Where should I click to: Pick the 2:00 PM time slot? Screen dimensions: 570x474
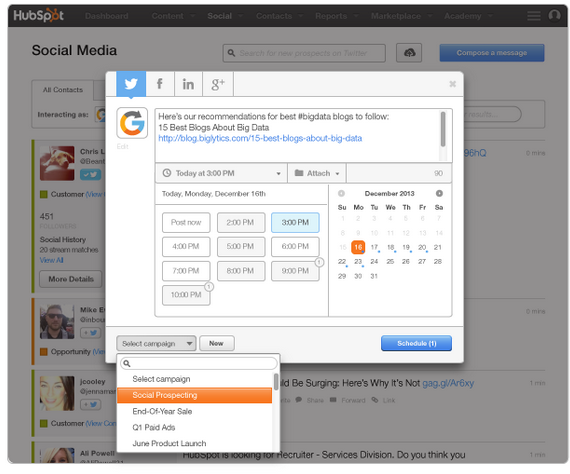pos(241,222)
